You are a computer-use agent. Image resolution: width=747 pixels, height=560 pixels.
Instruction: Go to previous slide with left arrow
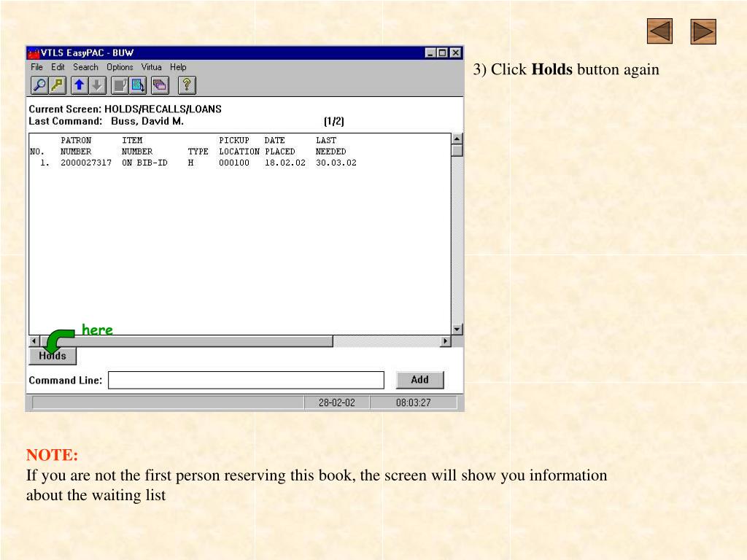coord(659,31)
